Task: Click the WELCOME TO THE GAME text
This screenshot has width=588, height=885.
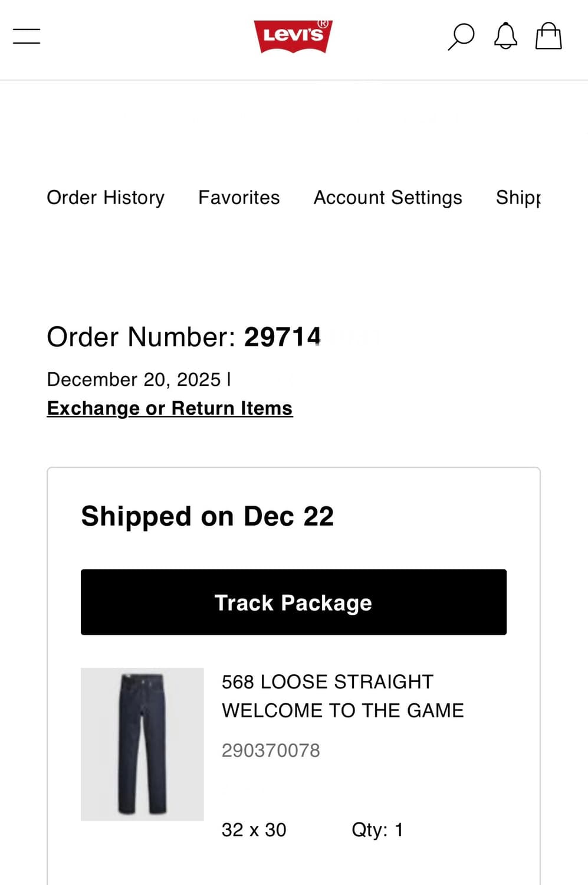Action: tap(343, 710)
